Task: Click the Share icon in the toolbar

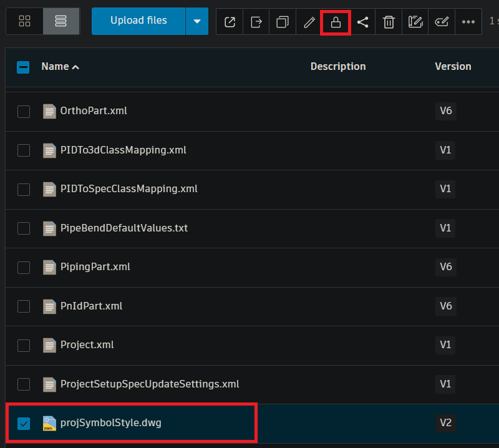Action: 362,22
